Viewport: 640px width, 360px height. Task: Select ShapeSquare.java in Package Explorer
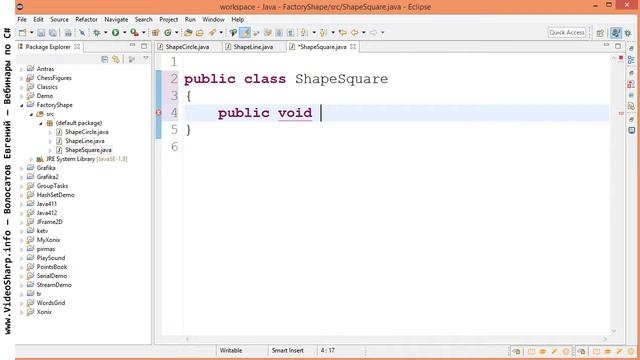(x=88, y=150)
